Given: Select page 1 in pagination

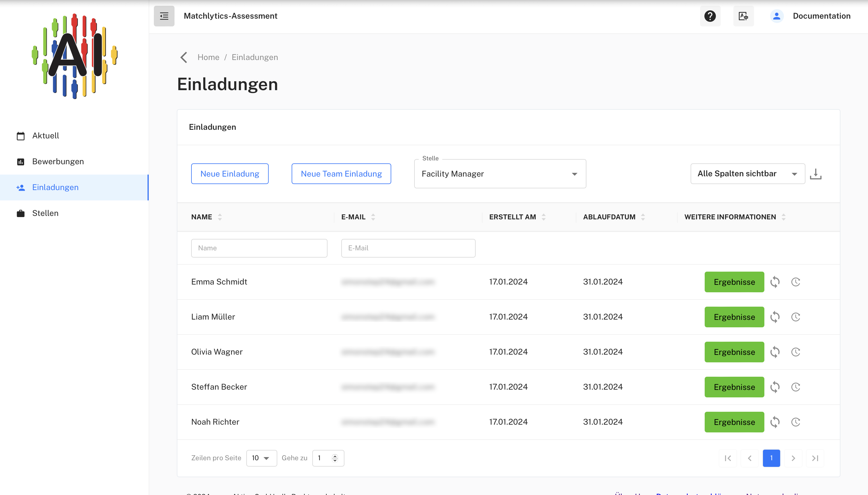Looking at the screenshot, I should [771, 458].
